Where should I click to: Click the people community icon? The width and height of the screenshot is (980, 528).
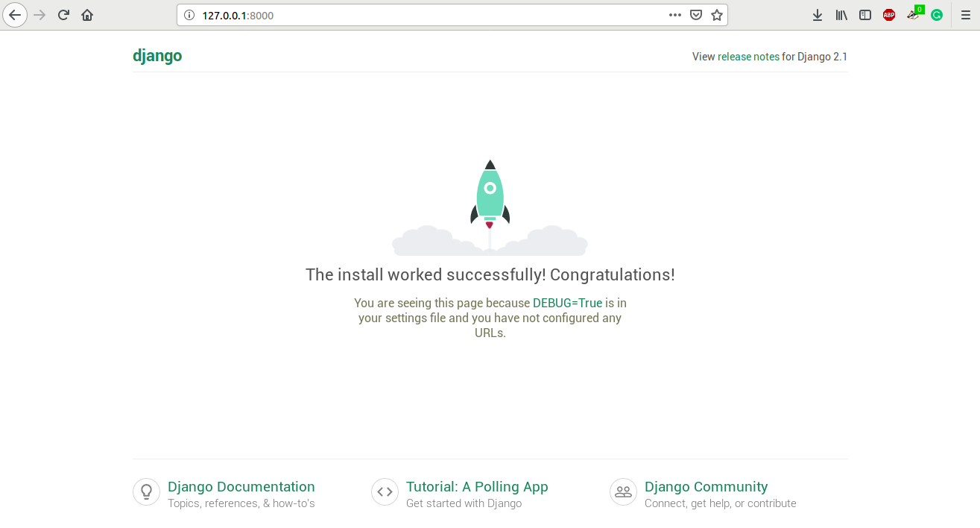[x=624, y=492]
